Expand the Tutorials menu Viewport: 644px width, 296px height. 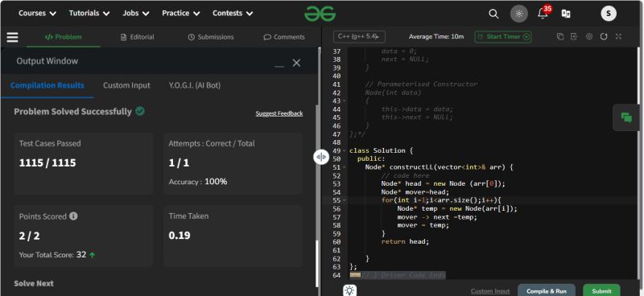tap(89, 13)
